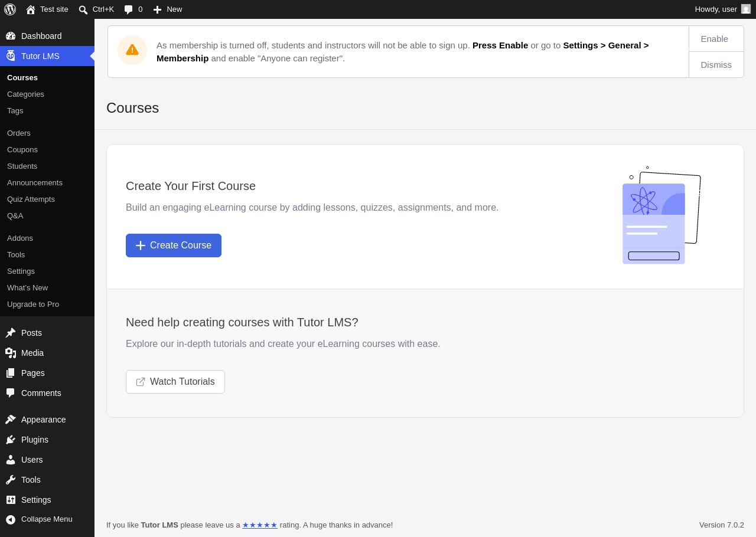Click the Pages icon

tap(11, 373)
